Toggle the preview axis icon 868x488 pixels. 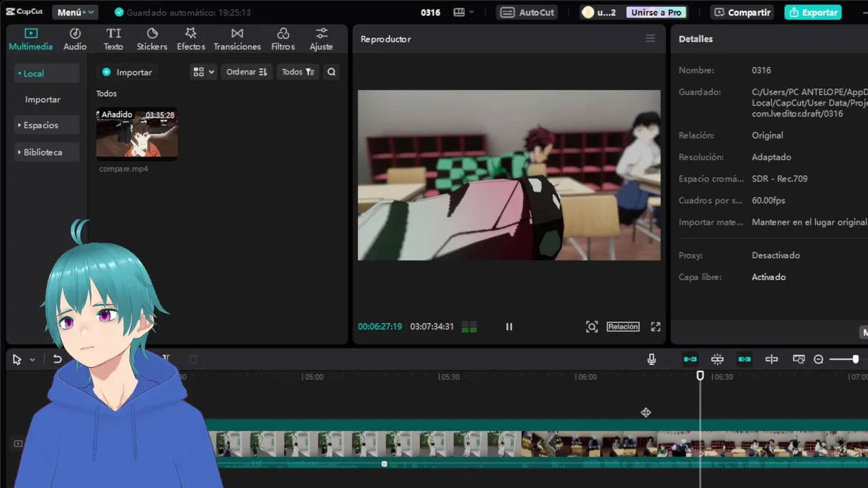click(x=772, y=359)
